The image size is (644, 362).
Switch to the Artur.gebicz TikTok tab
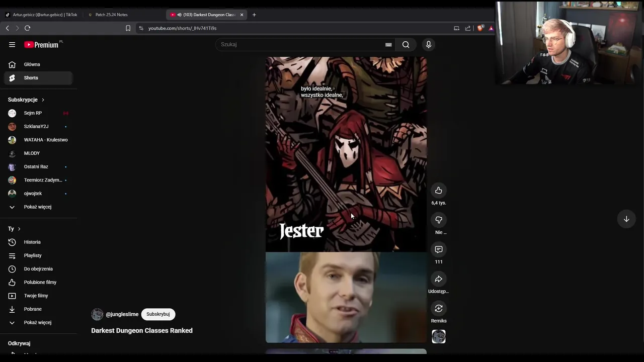pyautogui.click(x=41, y=15)
